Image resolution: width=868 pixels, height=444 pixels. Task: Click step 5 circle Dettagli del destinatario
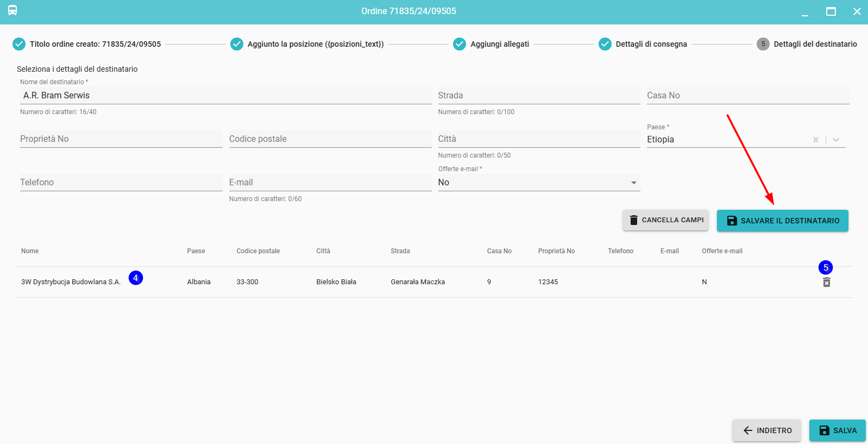(x=763, y=44)
